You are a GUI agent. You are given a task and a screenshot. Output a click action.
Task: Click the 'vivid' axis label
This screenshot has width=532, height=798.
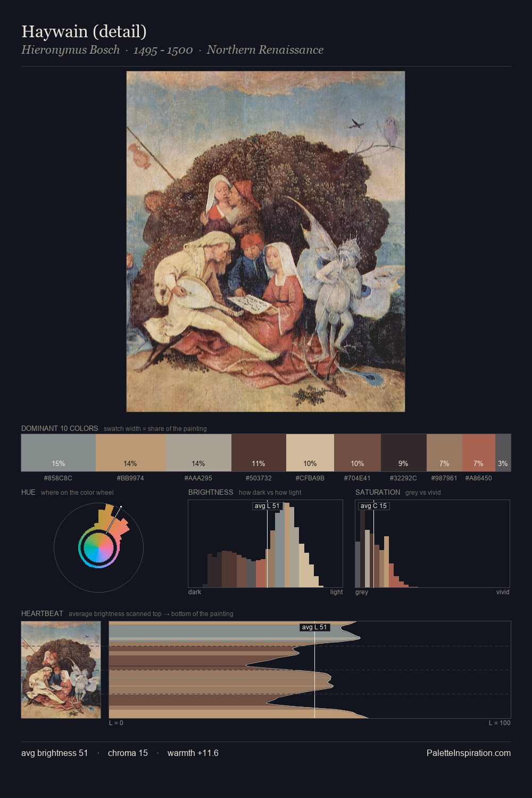click(x=503, y=592)
